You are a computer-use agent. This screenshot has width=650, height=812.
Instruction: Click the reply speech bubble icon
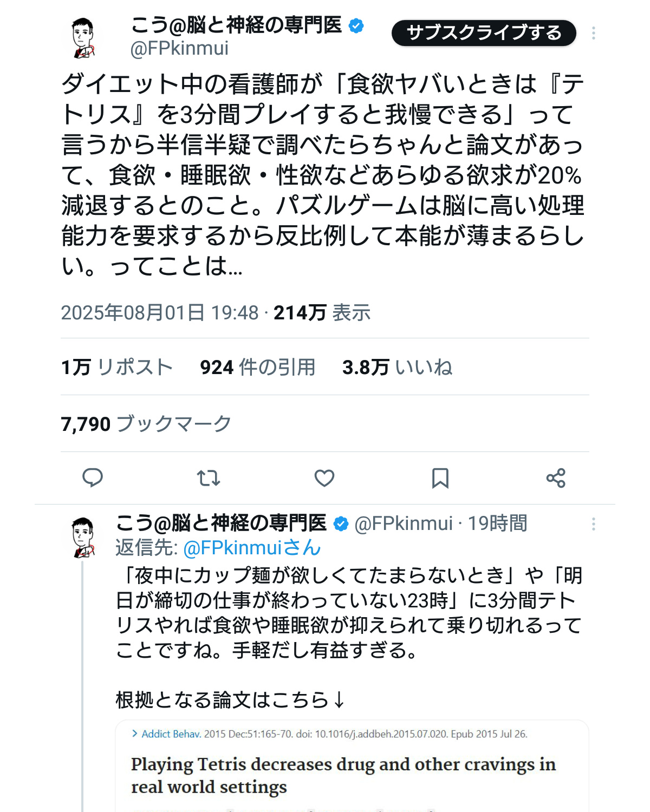[x=93, y=478]
